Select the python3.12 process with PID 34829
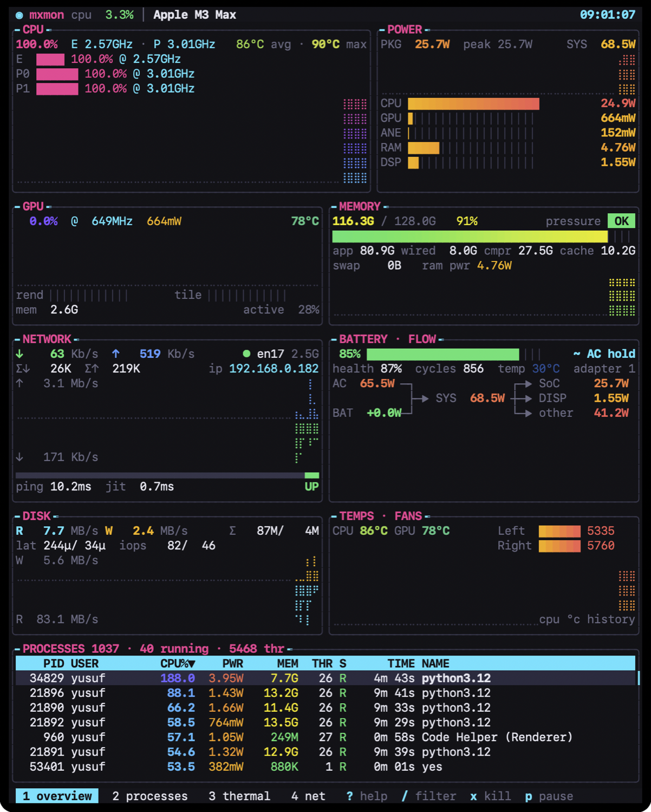The height and width of the screenshot is (812, 651). pyautogui.click(x=325, y=678)
